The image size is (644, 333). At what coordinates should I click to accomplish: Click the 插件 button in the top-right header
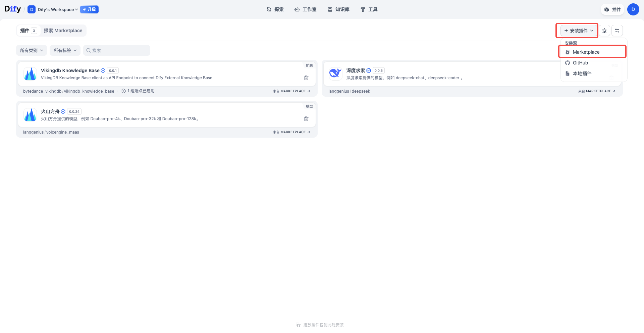(612, 9)
